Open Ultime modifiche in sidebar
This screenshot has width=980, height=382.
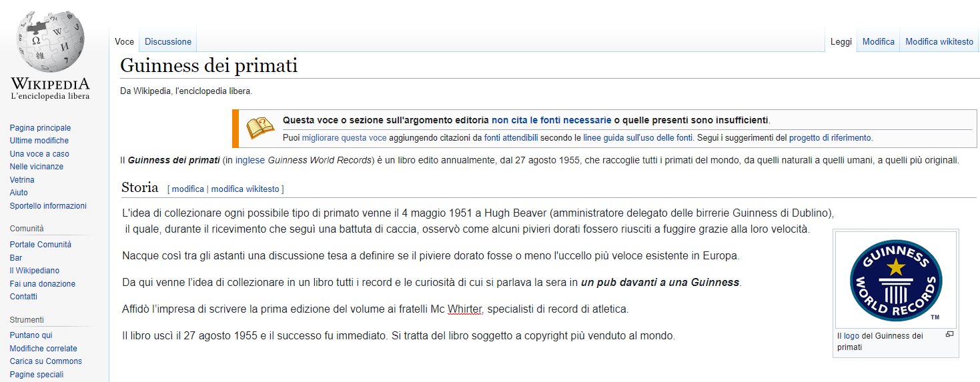(39, 141)
